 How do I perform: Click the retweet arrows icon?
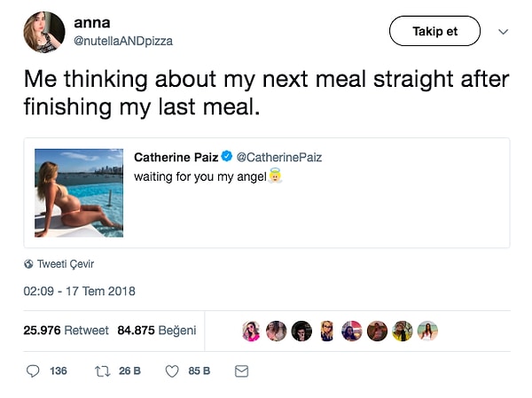pyautogui.click(x=101, y=371)
